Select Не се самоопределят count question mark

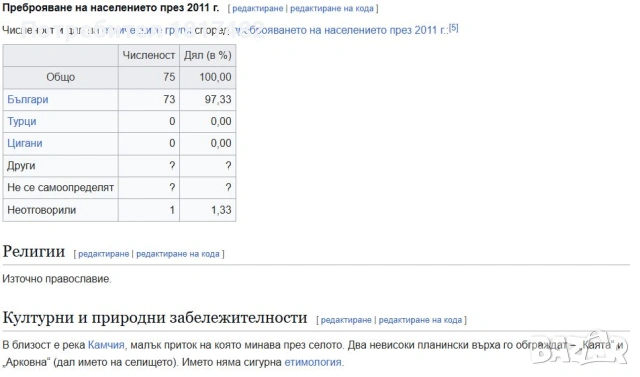click(149, 188)
